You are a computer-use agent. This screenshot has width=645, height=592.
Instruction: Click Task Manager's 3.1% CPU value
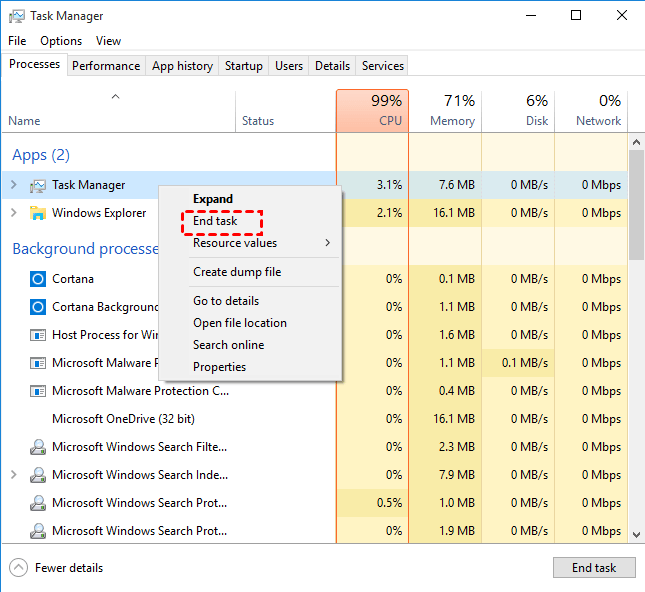point(389,185)
